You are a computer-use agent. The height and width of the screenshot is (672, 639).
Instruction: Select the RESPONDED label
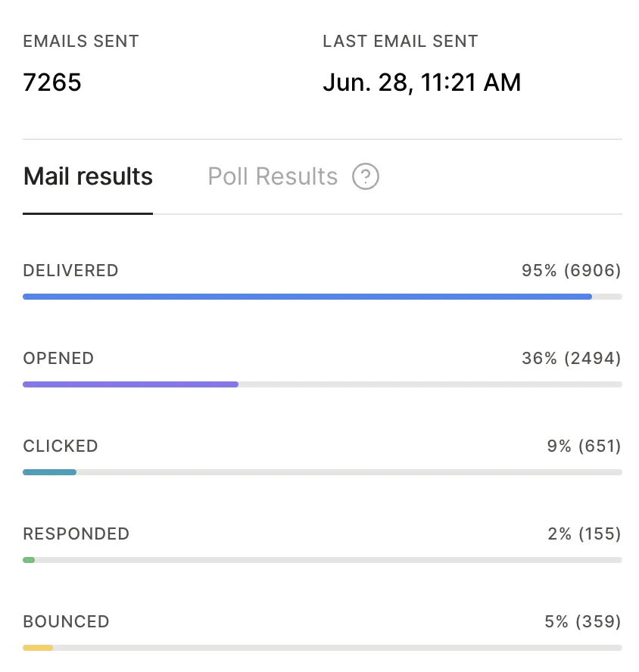(x=76, y=534)
